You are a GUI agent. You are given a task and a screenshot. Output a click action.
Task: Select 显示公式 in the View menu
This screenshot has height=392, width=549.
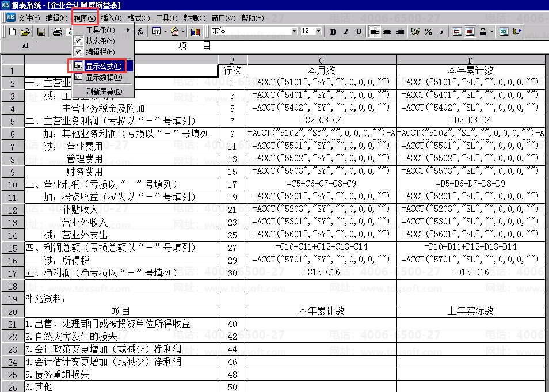[104, 66]
